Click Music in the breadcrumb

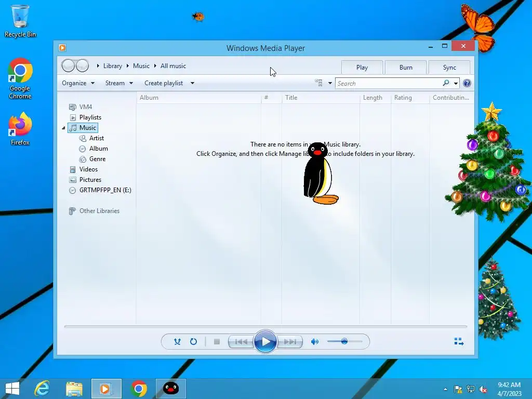click(141, 66)
